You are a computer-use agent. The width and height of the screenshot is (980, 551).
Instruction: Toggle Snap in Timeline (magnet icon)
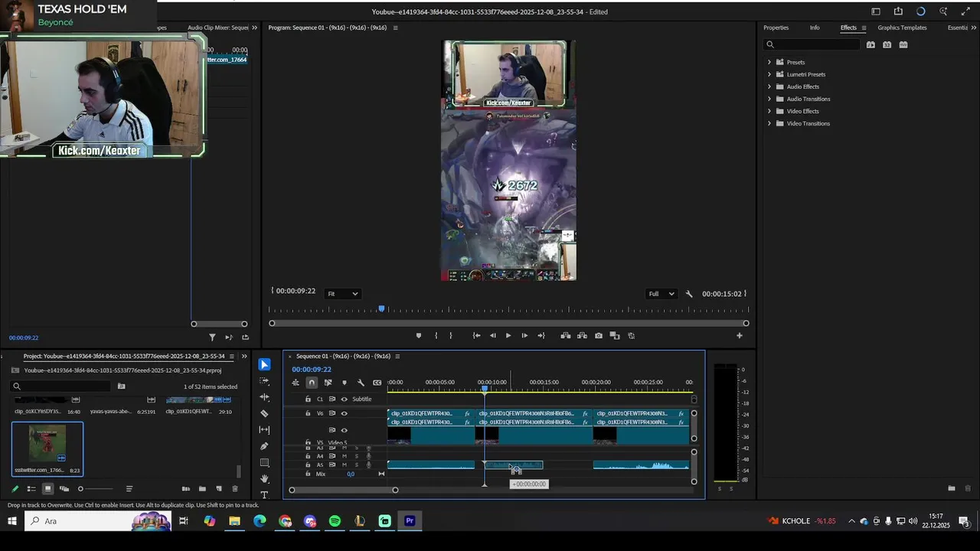[312, 383]
